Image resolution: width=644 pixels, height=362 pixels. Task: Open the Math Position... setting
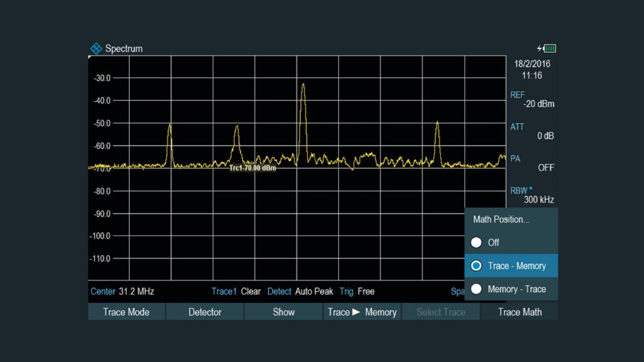tap(501, 219)
